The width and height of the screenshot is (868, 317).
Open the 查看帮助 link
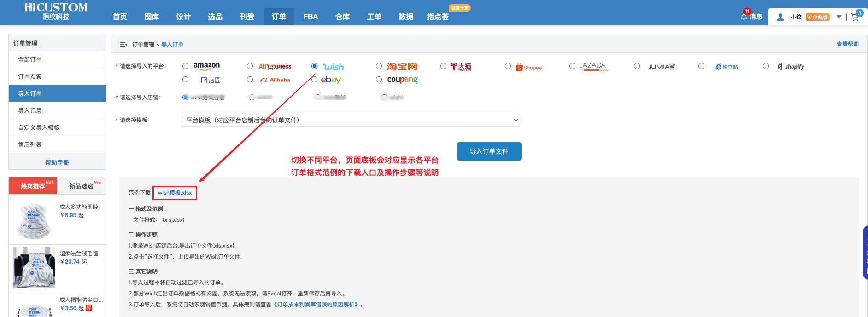pyautogui.click(x=847, y=44)
